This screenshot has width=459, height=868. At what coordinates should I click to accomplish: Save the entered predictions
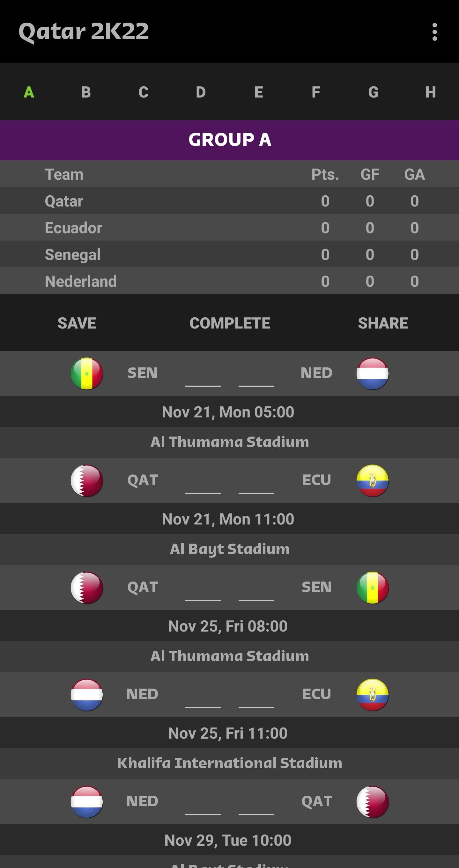[77, 323]
